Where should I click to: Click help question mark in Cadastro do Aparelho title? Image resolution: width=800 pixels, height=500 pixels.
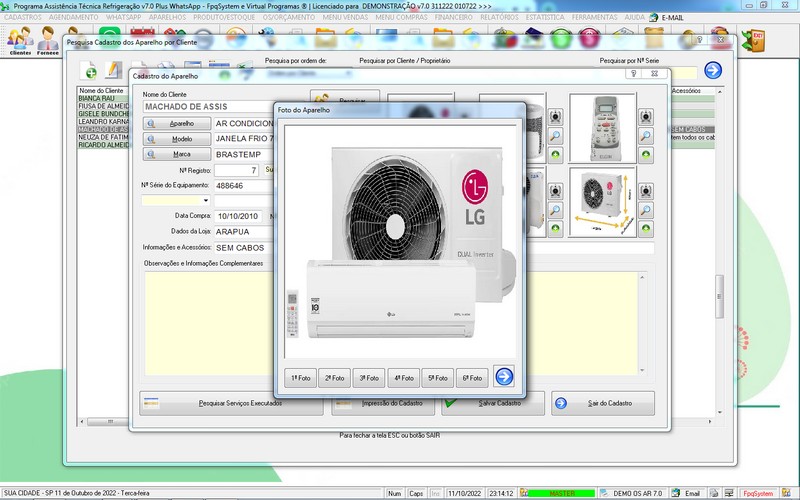(634, 73)
